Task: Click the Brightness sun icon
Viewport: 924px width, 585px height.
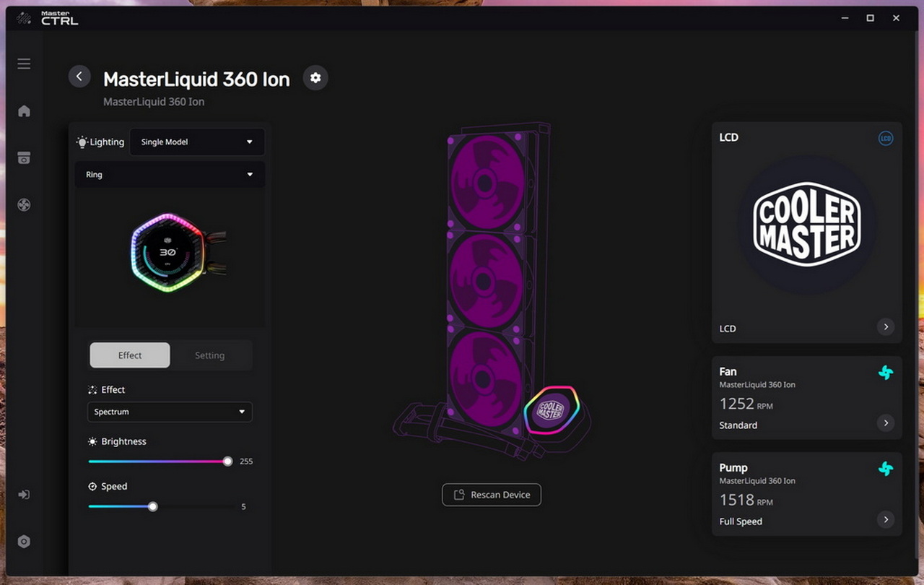Action: click(92, 441)
